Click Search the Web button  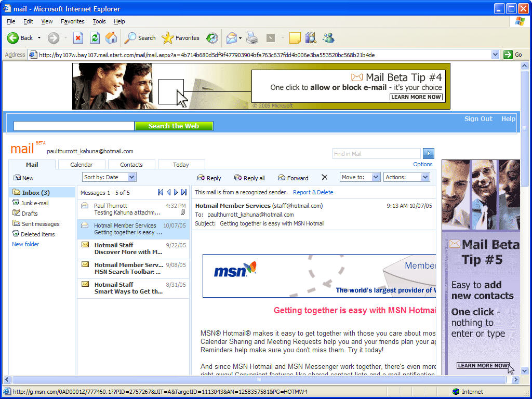[x=174, y=126]
